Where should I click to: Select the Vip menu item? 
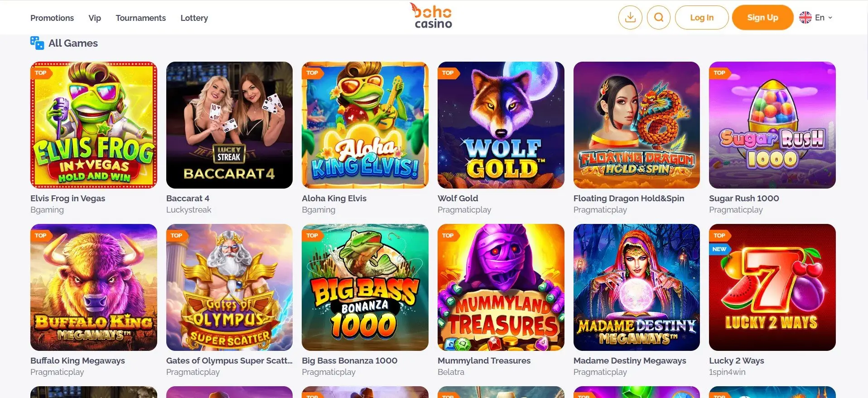click(95, 18)
